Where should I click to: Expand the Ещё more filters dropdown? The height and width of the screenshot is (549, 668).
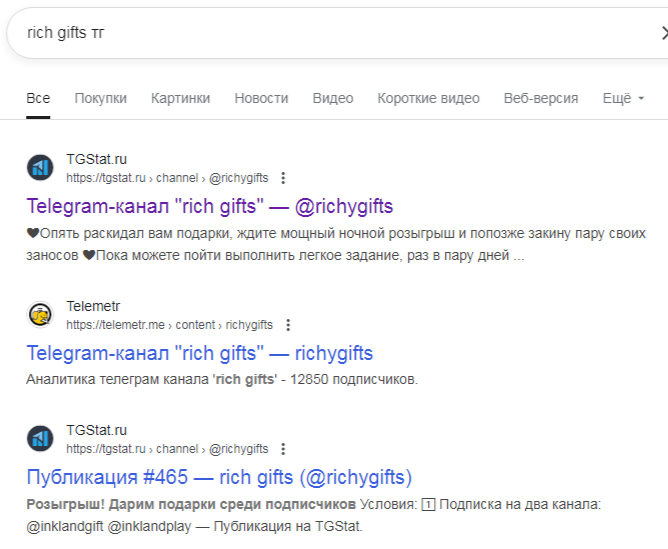623,98
